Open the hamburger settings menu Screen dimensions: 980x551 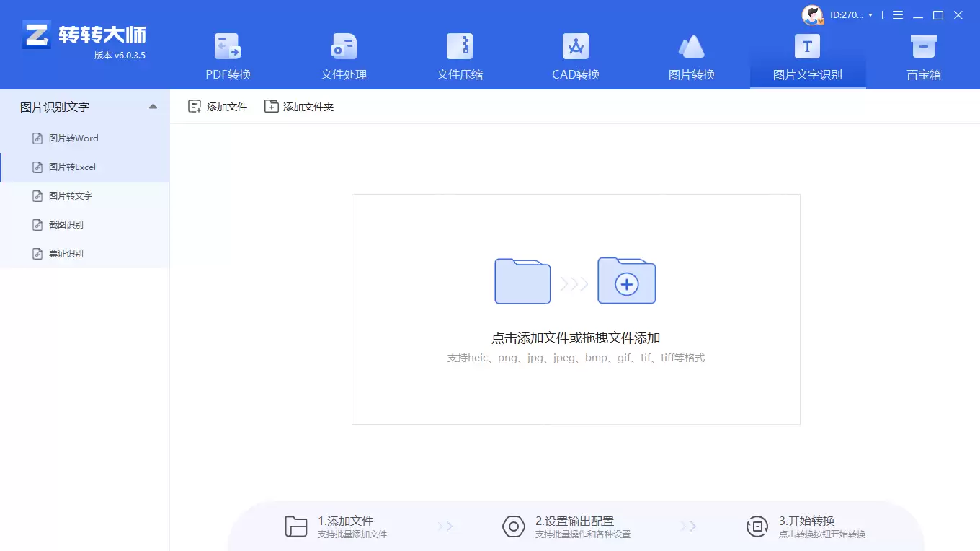pyautogui.click(x=897, y=14)
